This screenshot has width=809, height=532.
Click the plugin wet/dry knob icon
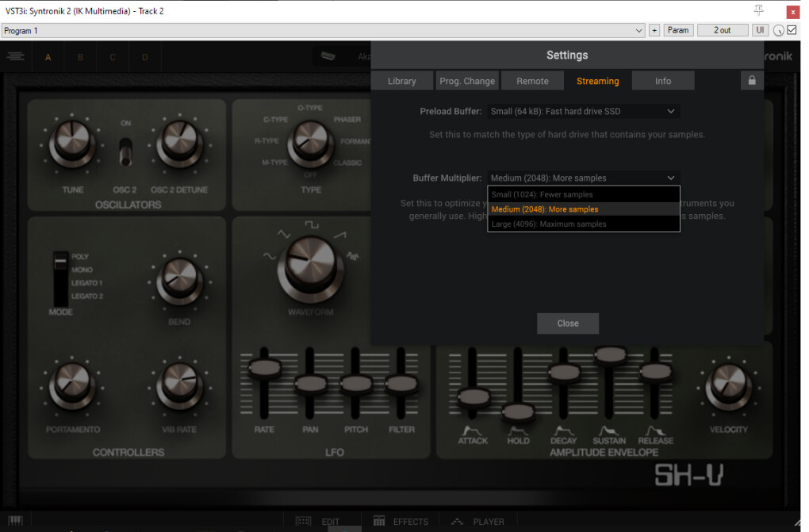[x=779, y=30]
